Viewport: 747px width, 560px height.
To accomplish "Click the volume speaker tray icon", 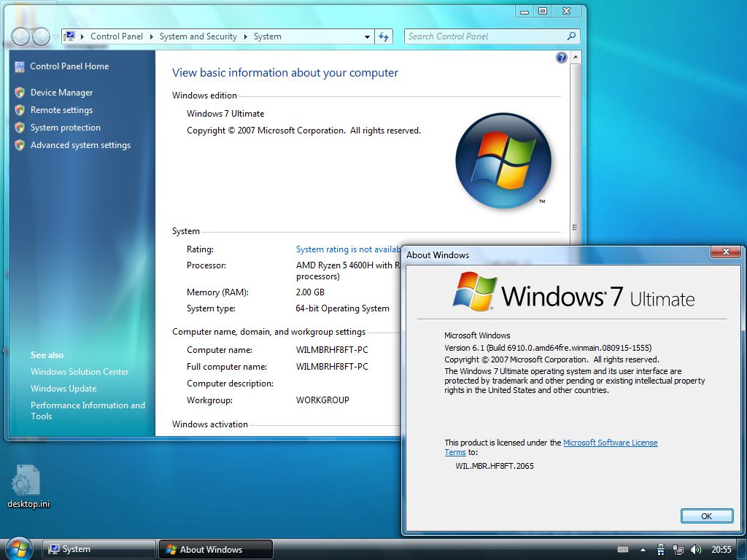I will [x=695, y=550].
